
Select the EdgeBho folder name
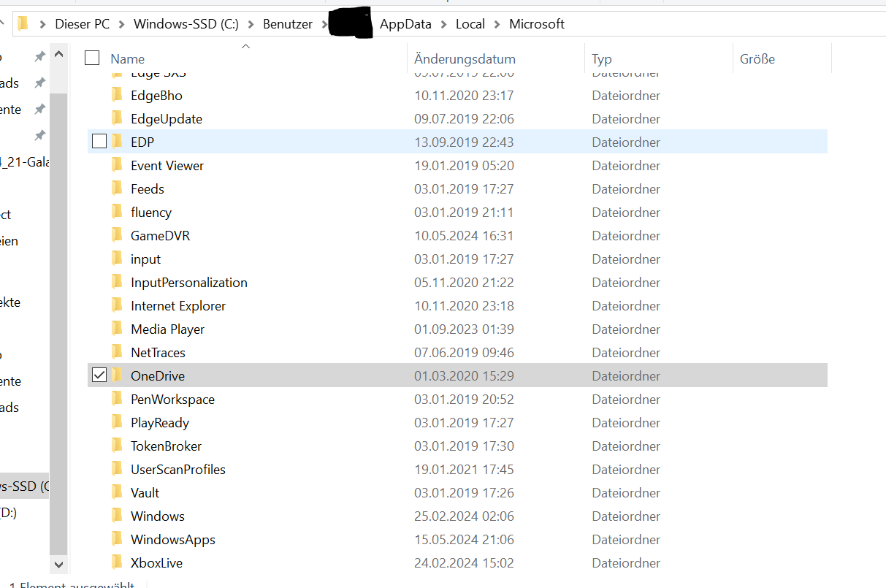[156, 95]
